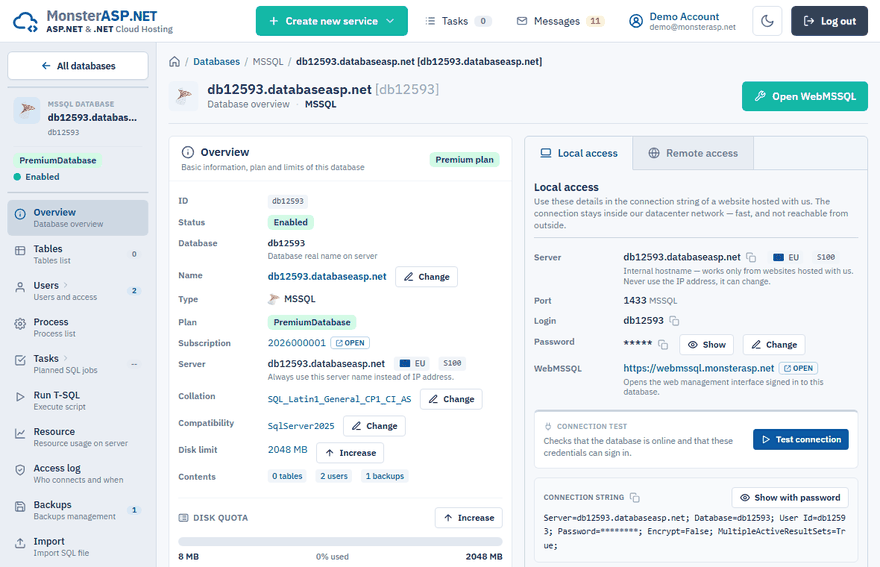Copy the Password icon
Image resolution: width=880 pixels, height=567 pixels.
pos(663,345)
